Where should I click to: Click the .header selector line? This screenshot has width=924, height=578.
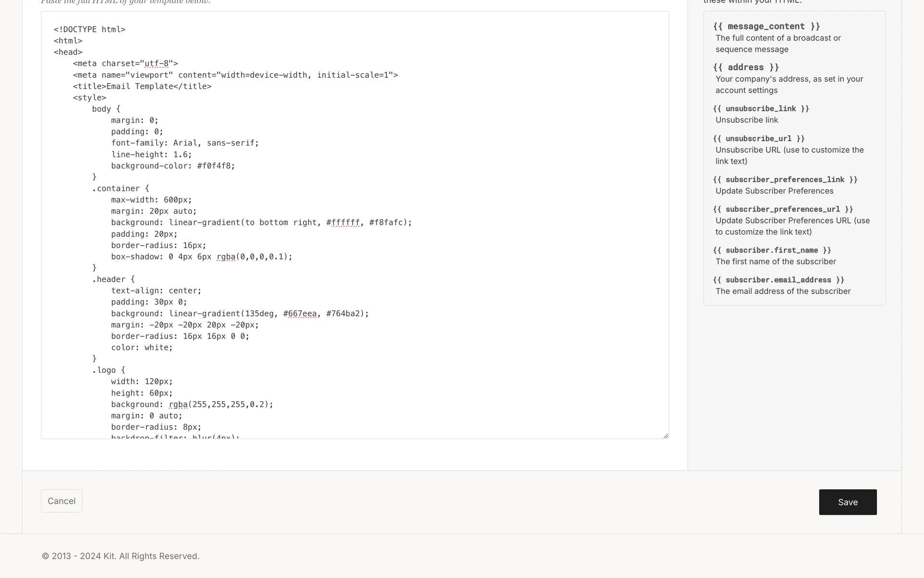(x=113, y=279)
